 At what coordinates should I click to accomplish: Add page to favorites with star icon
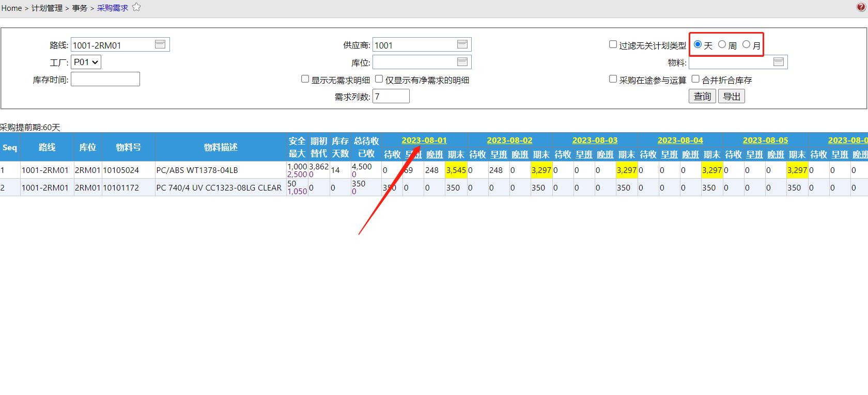click(136, 7)
